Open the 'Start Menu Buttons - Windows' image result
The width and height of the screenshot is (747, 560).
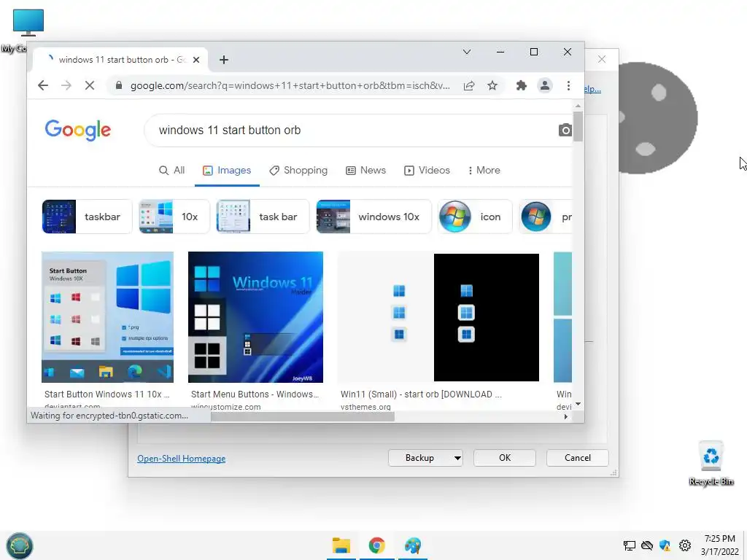[255, 317]
